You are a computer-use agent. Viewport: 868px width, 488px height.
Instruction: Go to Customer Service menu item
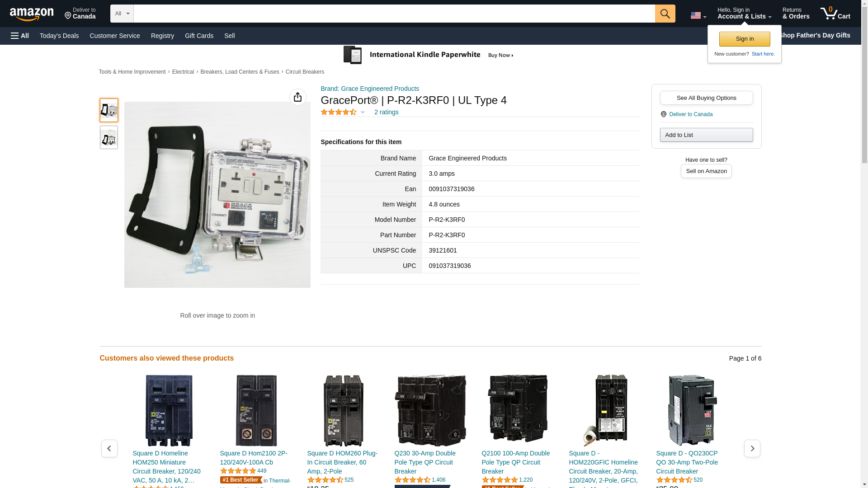click(x=115, y=36)
